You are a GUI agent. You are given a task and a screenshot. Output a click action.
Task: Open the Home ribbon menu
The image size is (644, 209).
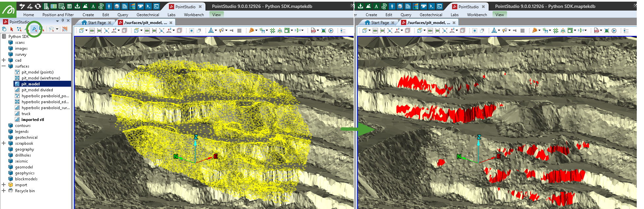pos(29,15)
